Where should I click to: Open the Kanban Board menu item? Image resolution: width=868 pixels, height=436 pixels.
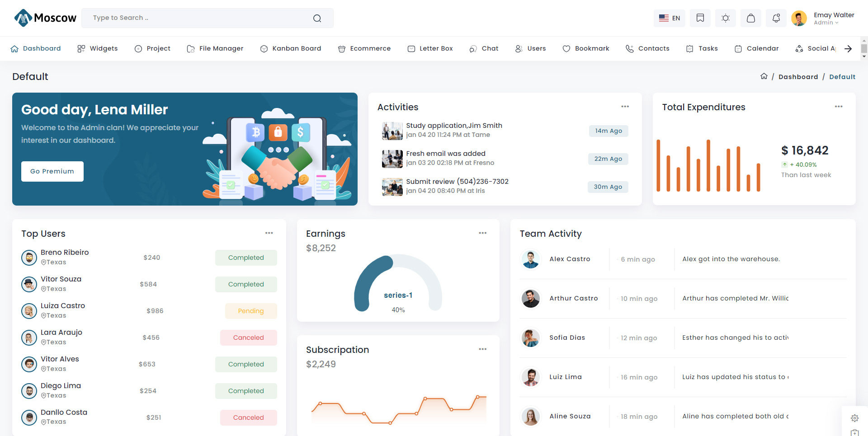pos(291,48)
